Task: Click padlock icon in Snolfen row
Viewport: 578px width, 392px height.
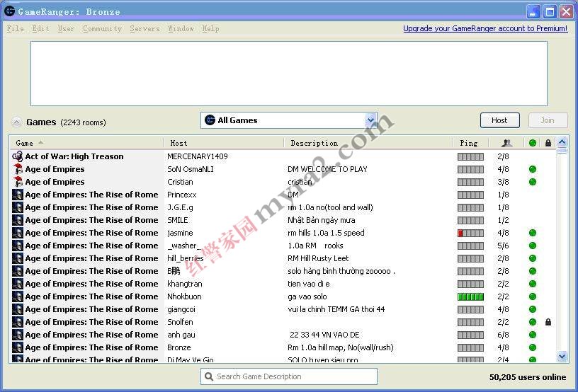Action: click(548, 322)
